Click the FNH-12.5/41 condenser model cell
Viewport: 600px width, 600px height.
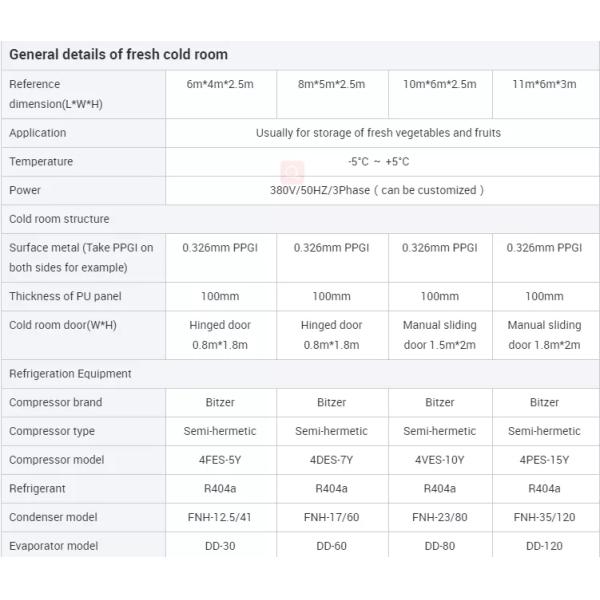tap(220, 518)
